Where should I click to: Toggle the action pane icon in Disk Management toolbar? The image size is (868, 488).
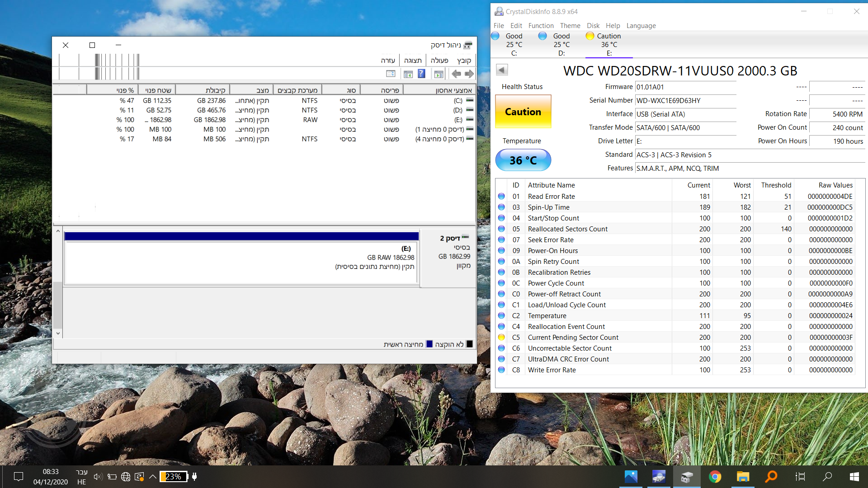(408, 74)
